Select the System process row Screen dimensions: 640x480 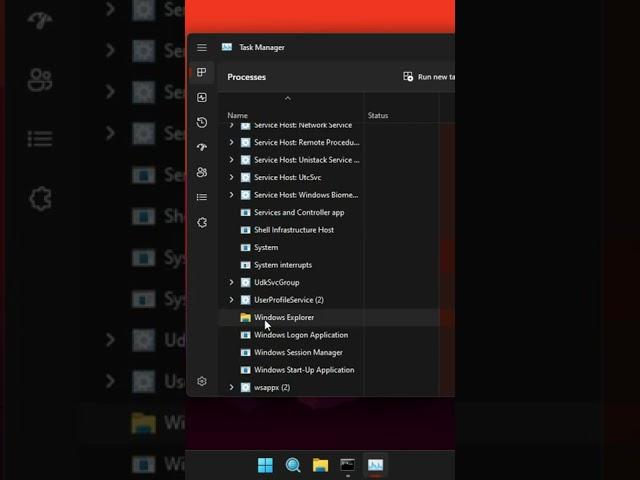(x=329, y=248)
